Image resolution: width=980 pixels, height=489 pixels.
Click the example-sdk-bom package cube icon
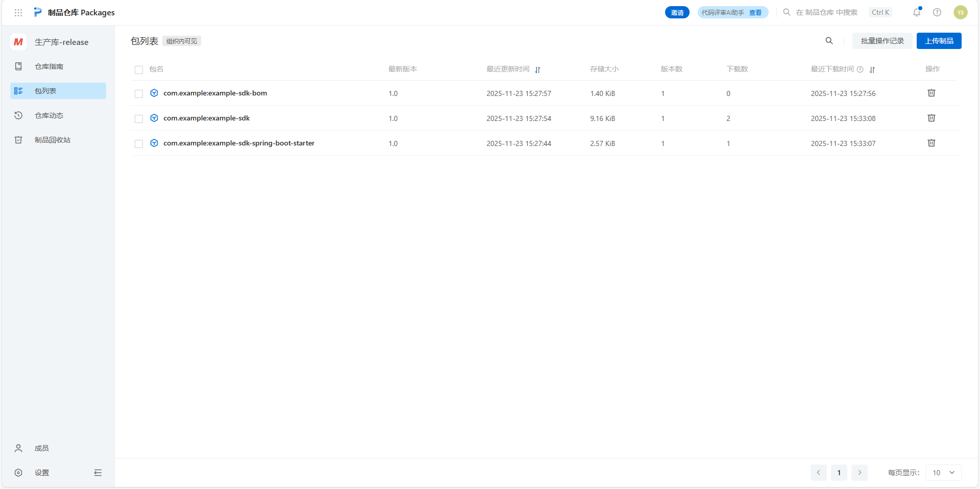(154, 93)
